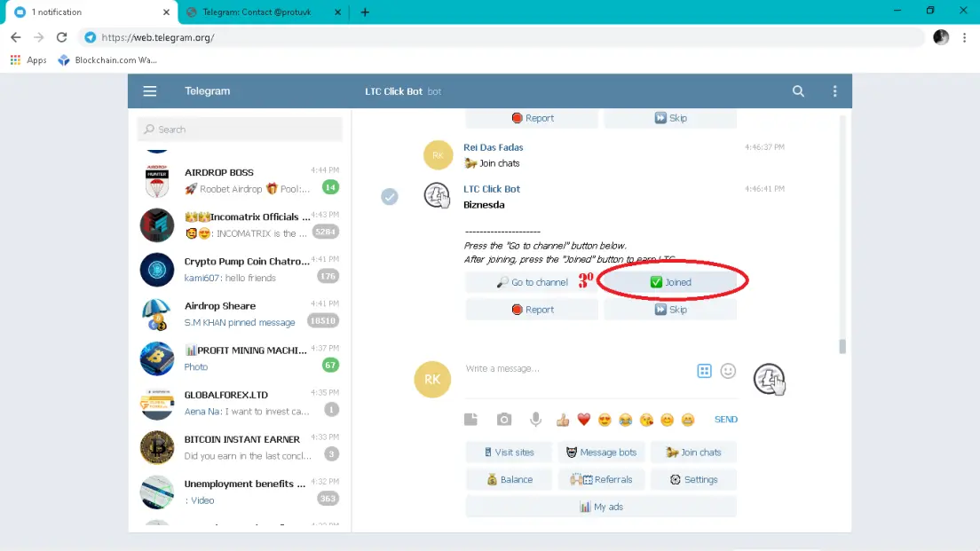
Task: Click the upper Report button
Action: click(x=532, y=118)
